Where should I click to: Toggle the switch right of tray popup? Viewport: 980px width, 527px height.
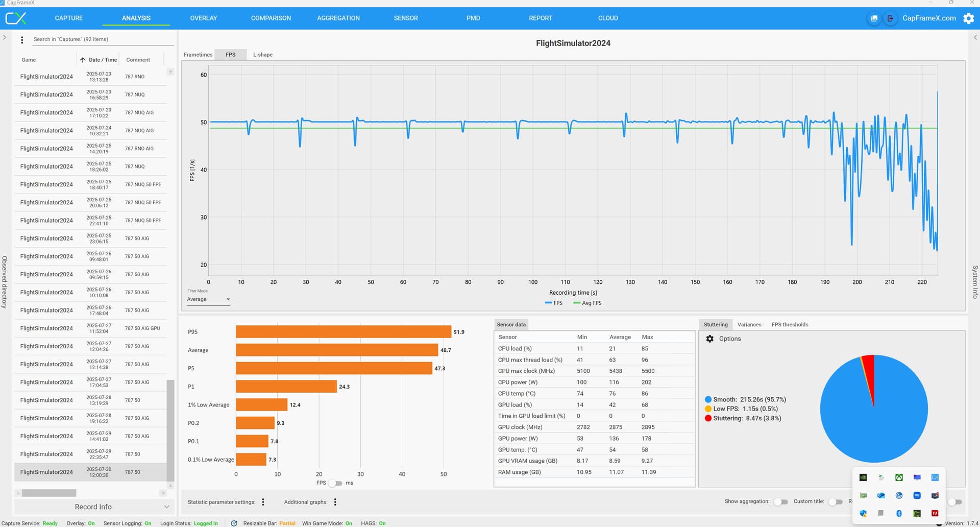(955, 502)
